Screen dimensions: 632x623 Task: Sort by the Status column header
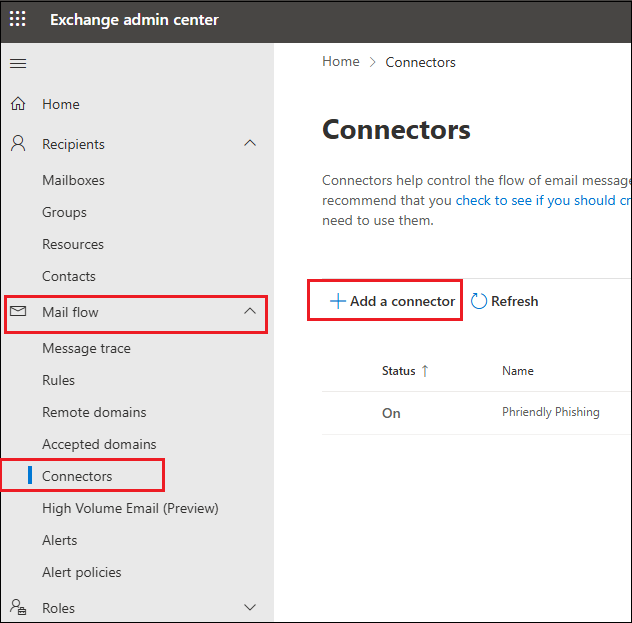click(x=399, y=371)
